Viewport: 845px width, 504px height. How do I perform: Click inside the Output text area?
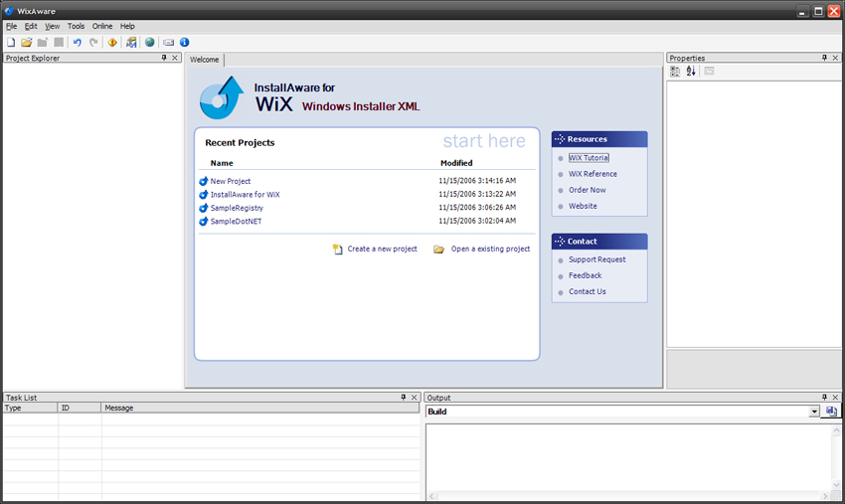point(629,457)
